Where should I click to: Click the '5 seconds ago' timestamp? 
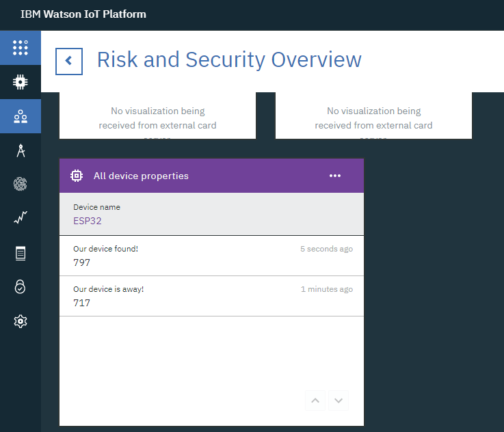(327, 249)
